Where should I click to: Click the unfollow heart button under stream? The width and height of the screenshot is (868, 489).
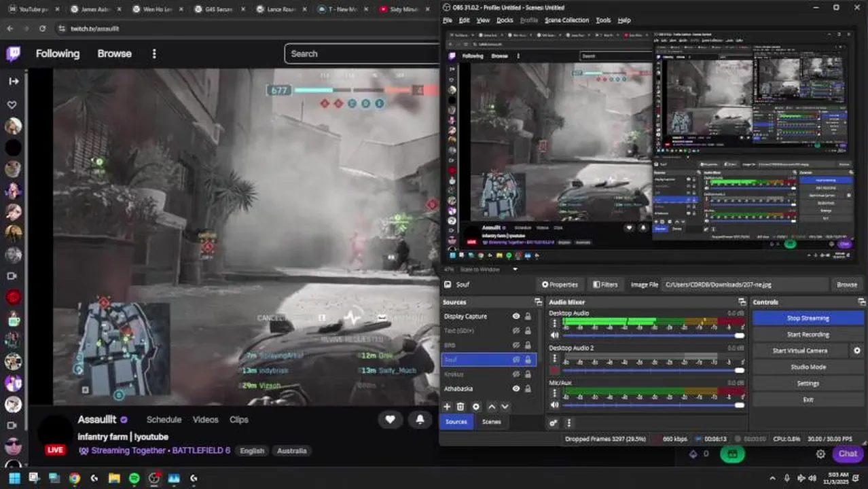coord(390,420)
